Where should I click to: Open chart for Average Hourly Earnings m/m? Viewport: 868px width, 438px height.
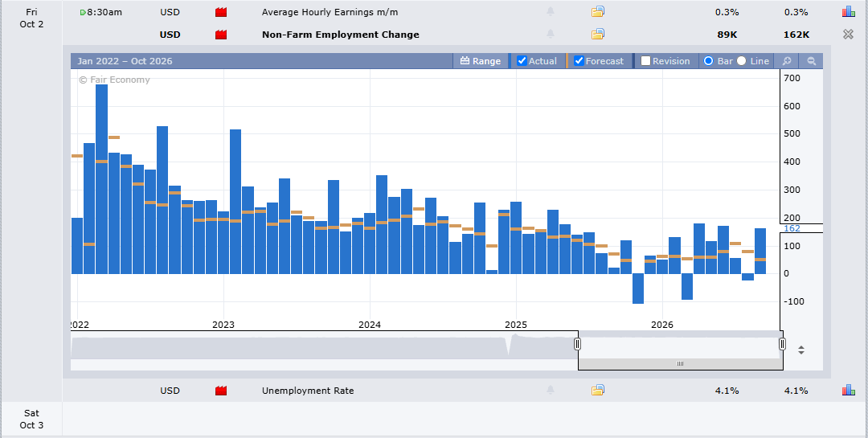point(848,11)
